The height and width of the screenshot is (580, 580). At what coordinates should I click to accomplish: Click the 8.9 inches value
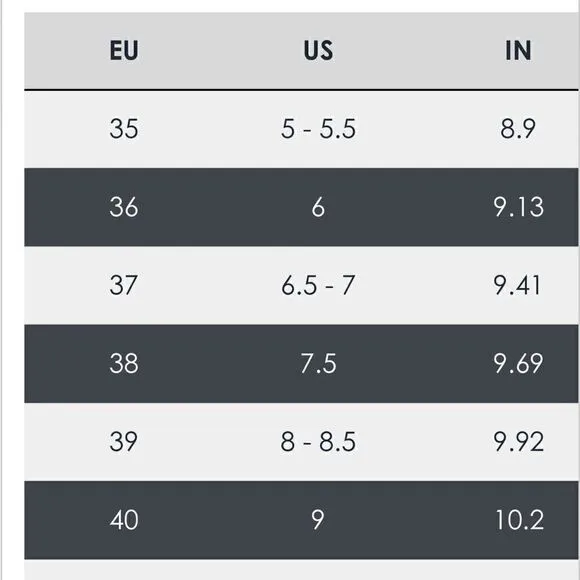point(518,129)
